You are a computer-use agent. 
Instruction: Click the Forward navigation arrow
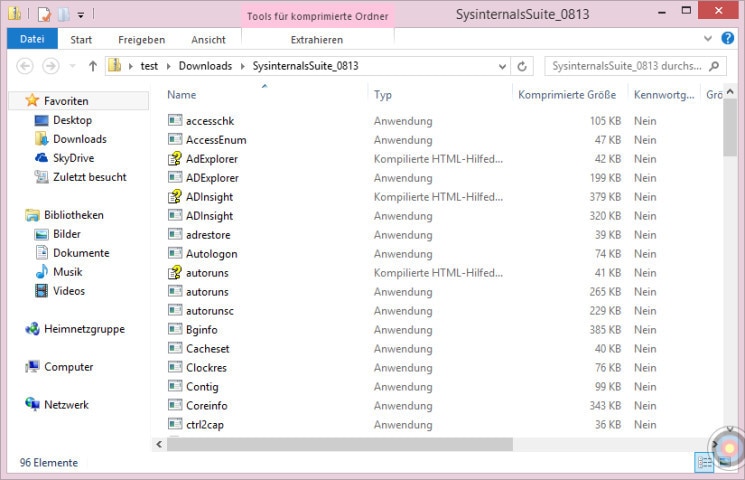[51, 66]
